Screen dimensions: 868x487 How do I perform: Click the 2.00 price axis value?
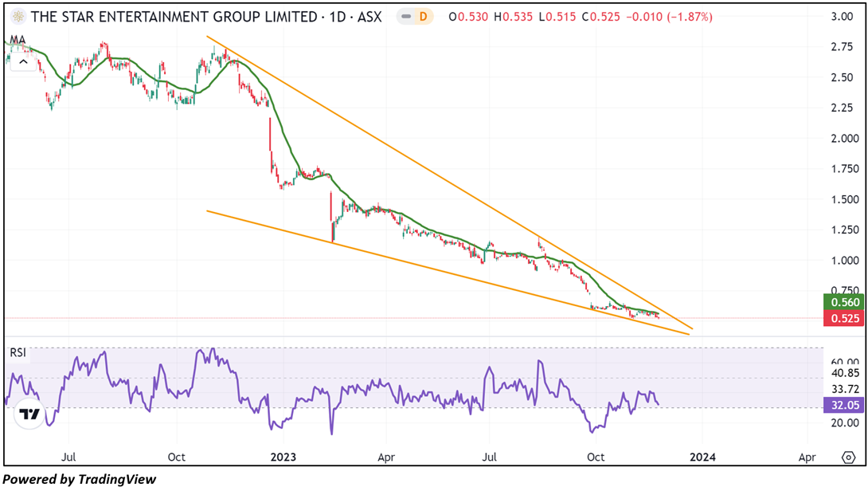pos(845,139)
